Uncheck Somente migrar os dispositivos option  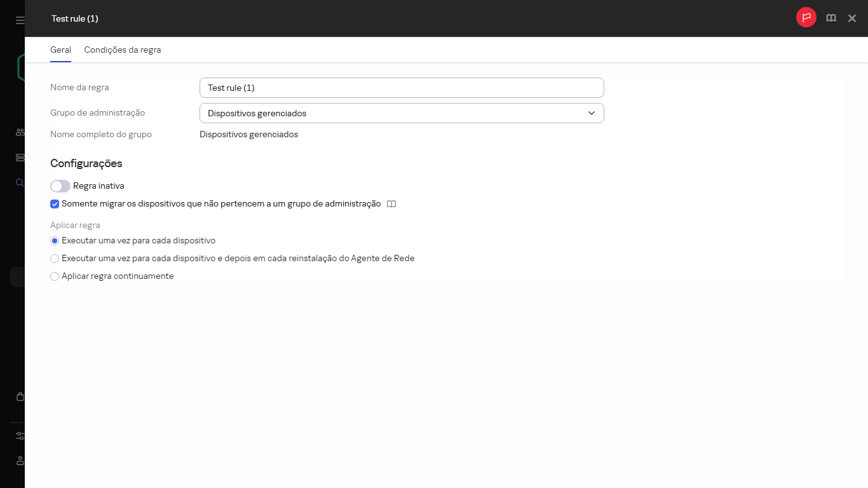(54, 203)
